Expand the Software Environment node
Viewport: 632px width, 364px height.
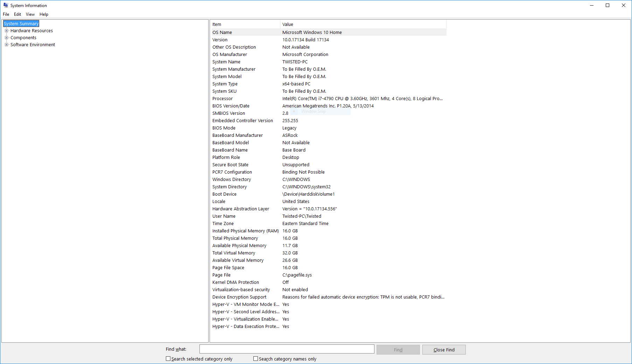[6, 44]
